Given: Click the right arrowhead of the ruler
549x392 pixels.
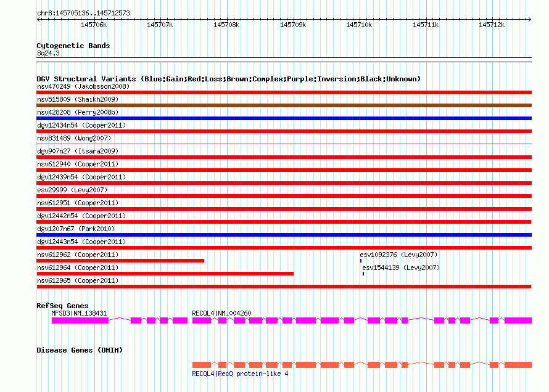Looking at the screenshot, I should click(x=530, y=20).
